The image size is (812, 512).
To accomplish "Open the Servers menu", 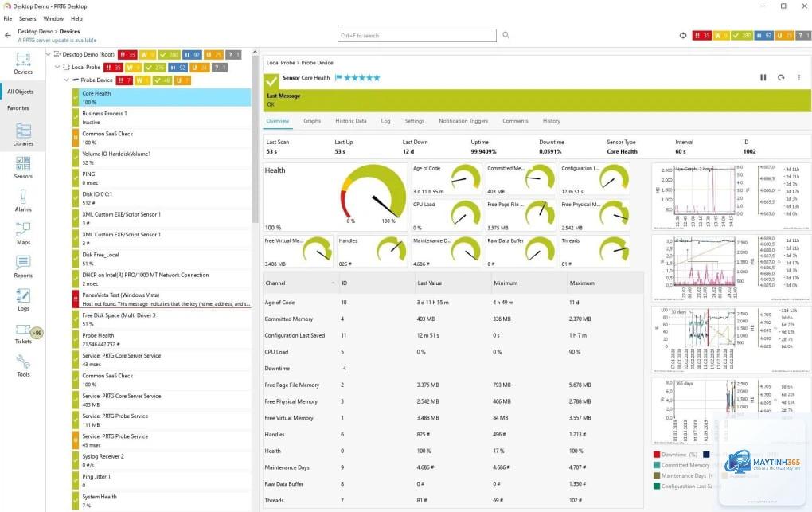I will tap(27, 18).
